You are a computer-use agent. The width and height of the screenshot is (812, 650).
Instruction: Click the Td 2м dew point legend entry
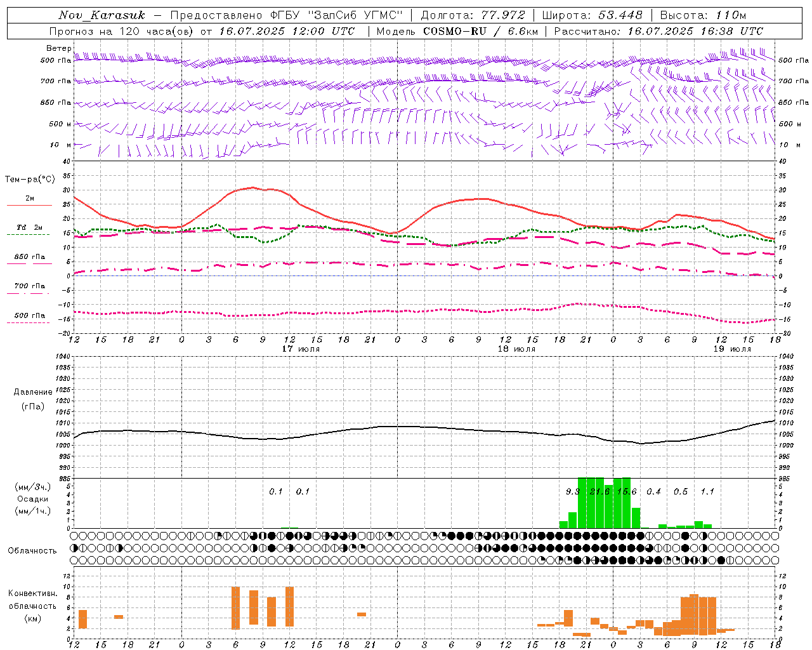pos(30,227)
